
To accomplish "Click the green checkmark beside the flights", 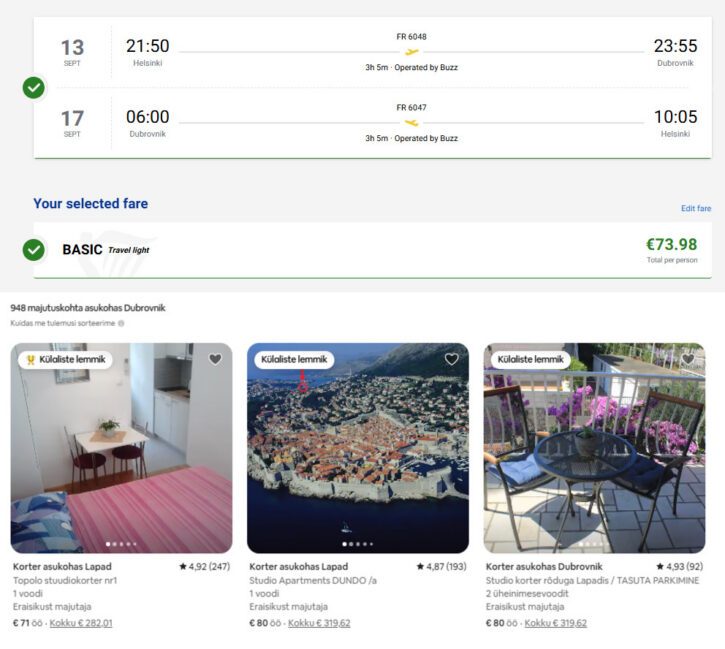I will coord(34,88).
